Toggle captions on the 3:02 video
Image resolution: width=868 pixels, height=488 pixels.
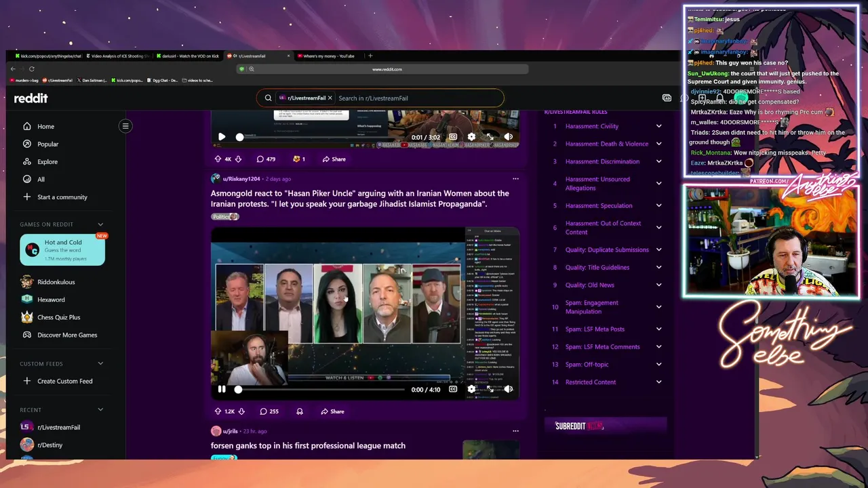[x=453, y=137]
